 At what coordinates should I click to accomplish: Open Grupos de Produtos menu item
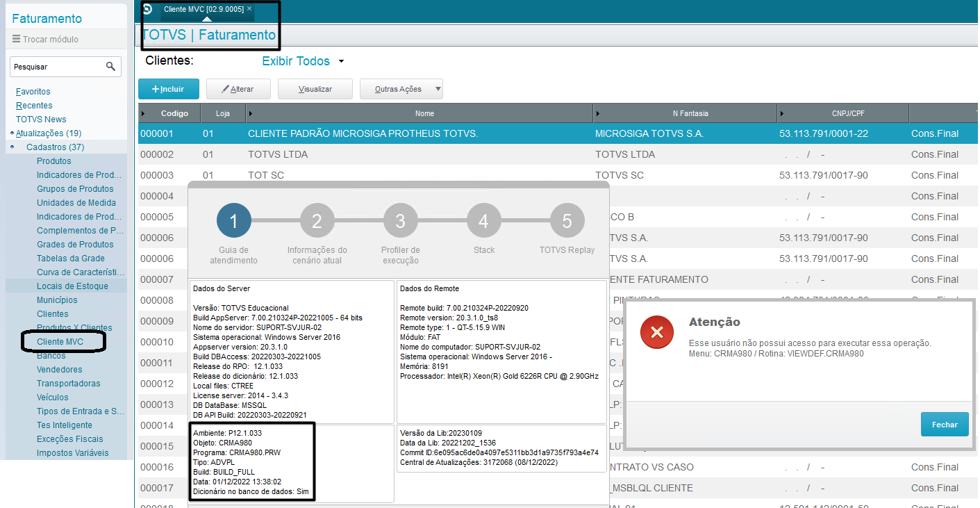75,189
